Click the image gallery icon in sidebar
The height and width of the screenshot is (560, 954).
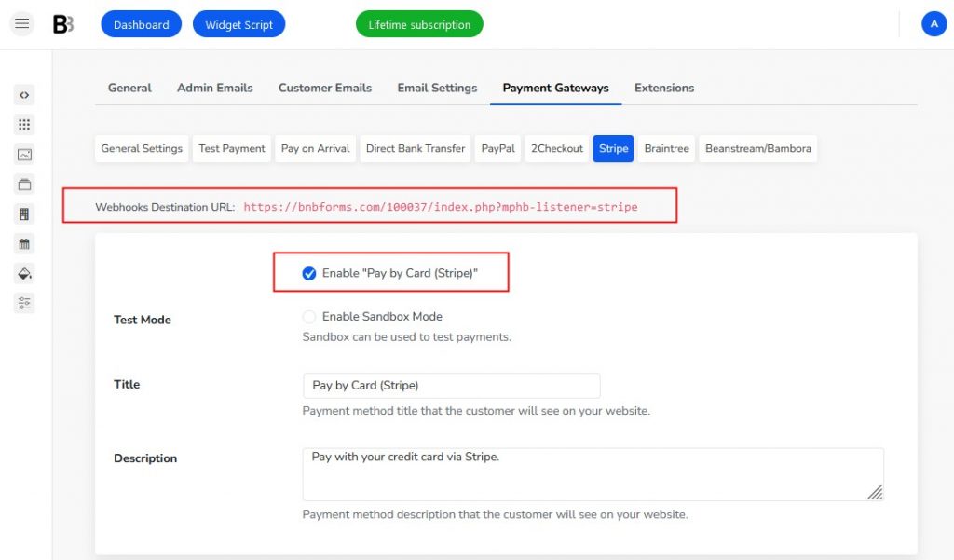click(23, 154)
